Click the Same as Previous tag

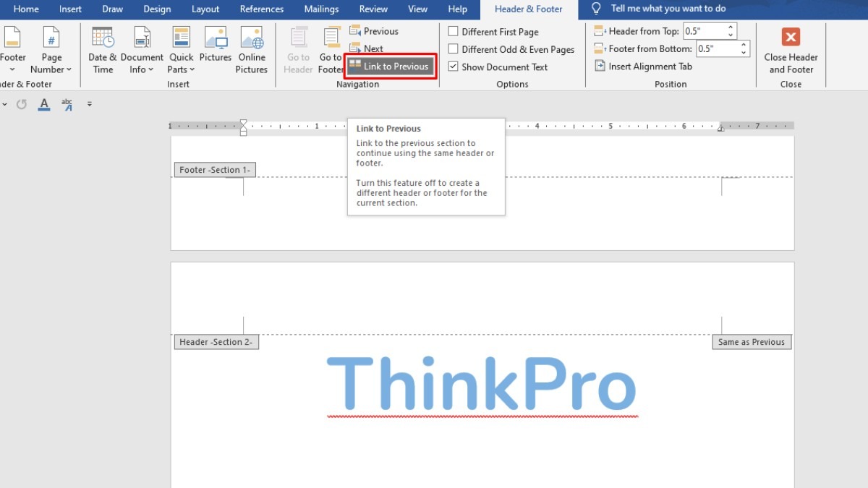pyautogui.click(x=752, y=342)
